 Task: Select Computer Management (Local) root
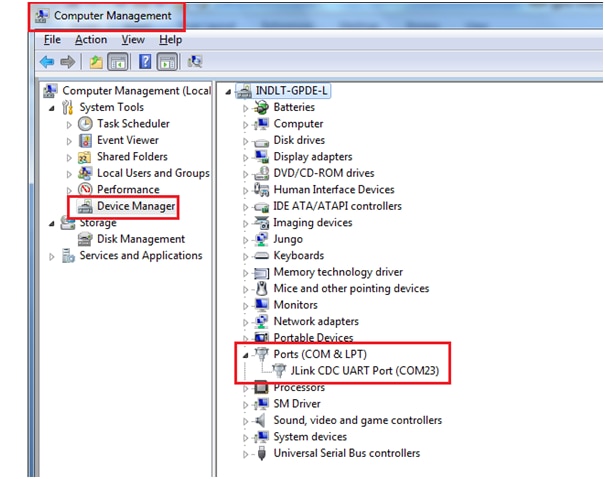[137, 91]
